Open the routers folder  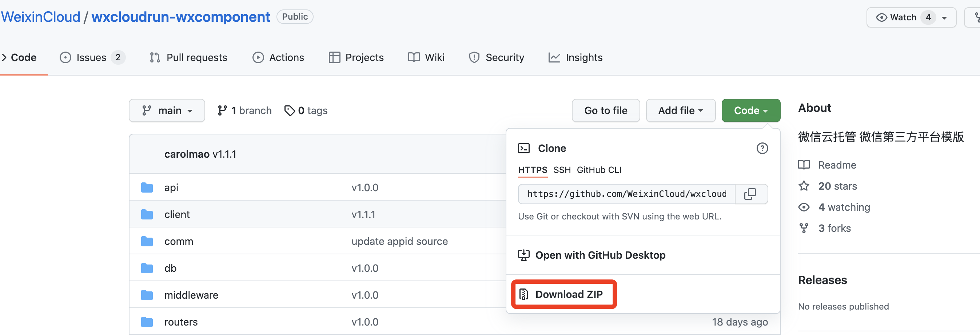(x=181, y=322)
